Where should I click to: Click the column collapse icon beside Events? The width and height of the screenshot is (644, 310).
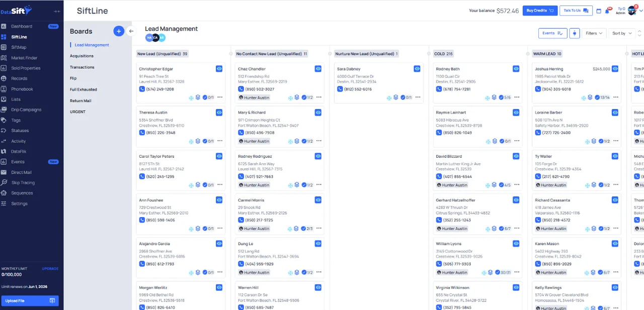coord(575,33)
